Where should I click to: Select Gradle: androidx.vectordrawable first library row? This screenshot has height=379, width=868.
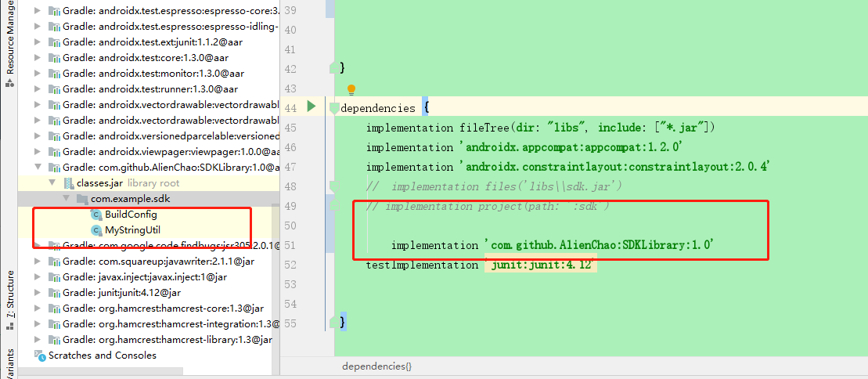(x=171, y=105)
